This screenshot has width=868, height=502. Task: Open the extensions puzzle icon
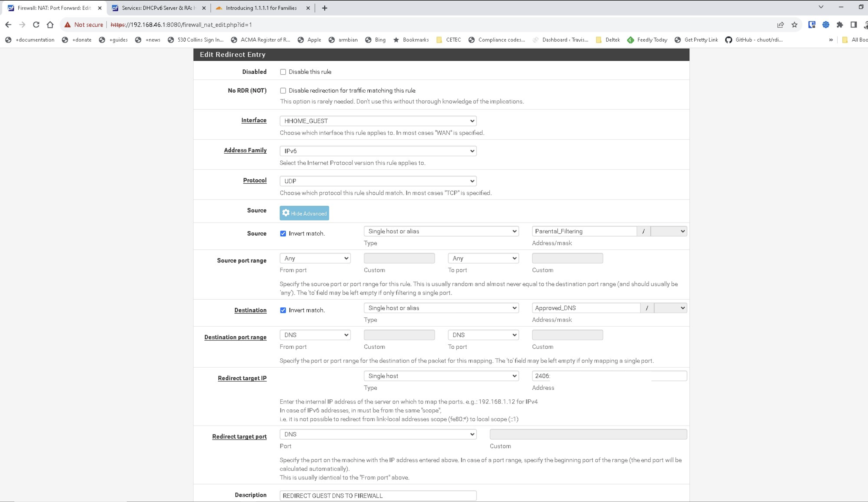pyautogui.click(x=840, y=25)
